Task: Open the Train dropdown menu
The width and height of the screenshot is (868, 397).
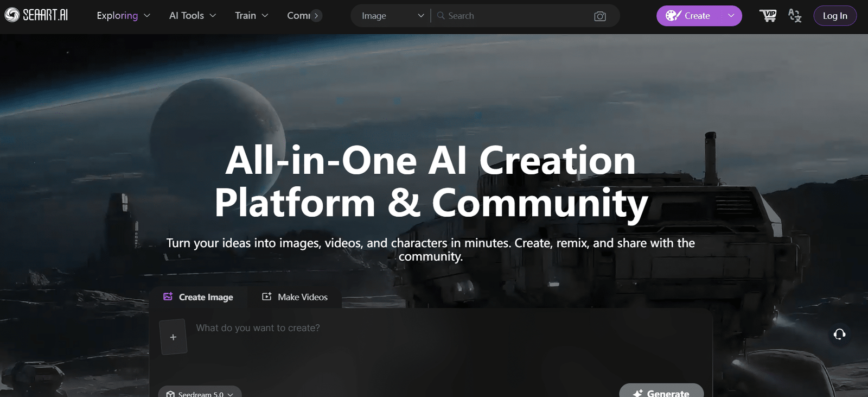Action: click(251, 16)
